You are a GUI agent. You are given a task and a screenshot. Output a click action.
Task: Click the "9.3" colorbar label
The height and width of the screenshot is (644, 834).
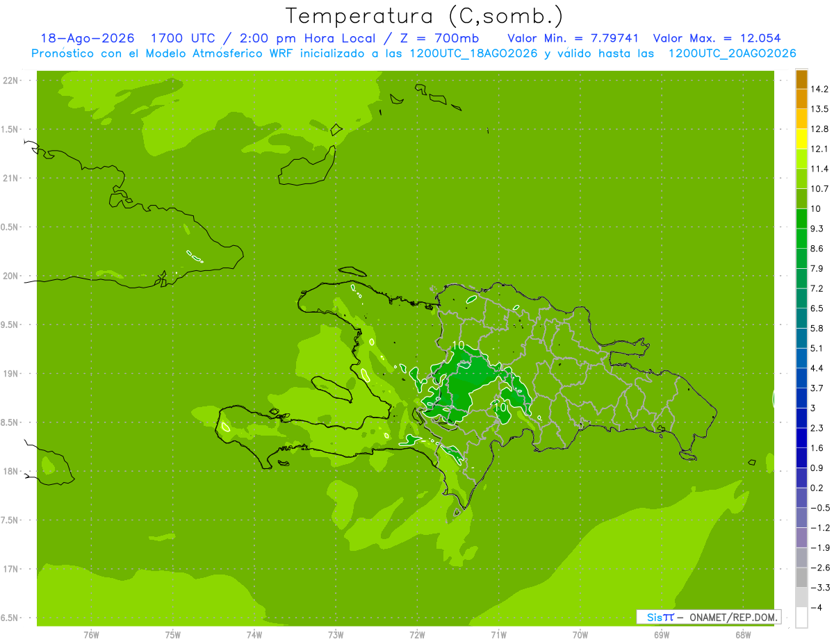click(817, 229)
